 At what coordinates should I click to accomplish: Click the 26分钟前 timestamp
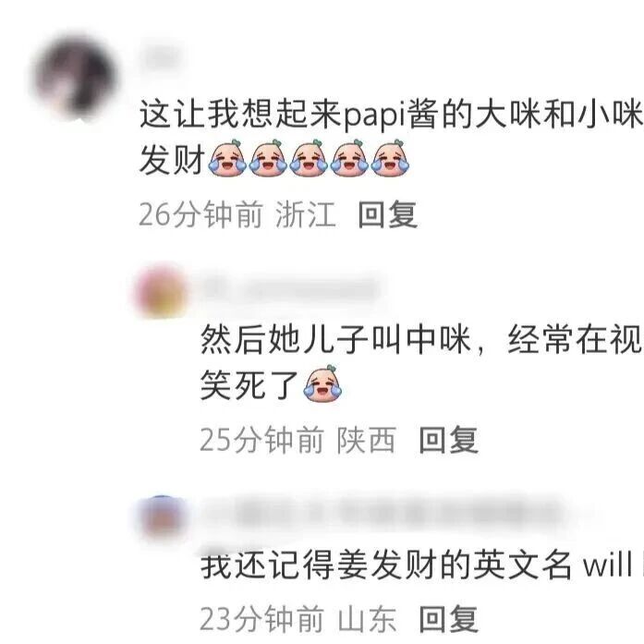coord(200,214)
